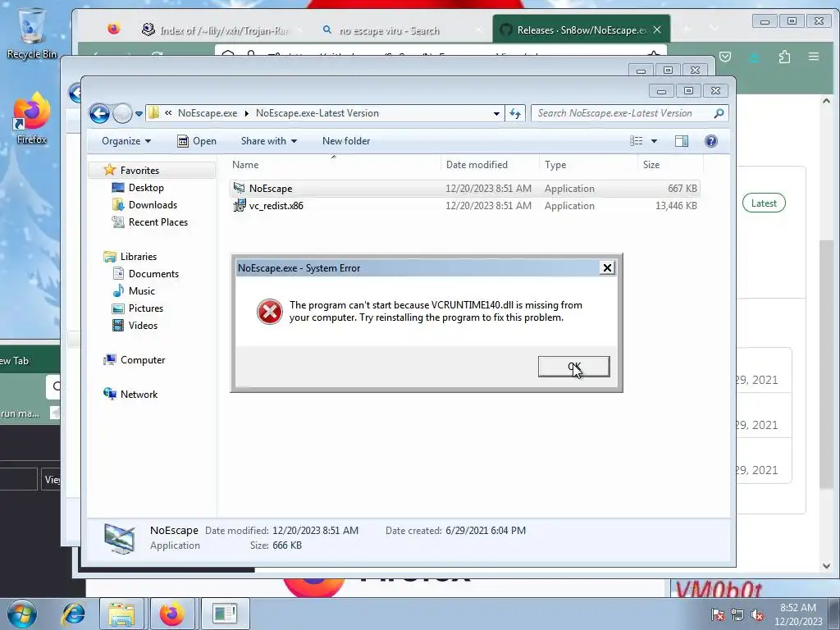This screenshot has width=840, height=630.
Task: Click the Latest badge on the GitHub page
Action: pos(764,203)
